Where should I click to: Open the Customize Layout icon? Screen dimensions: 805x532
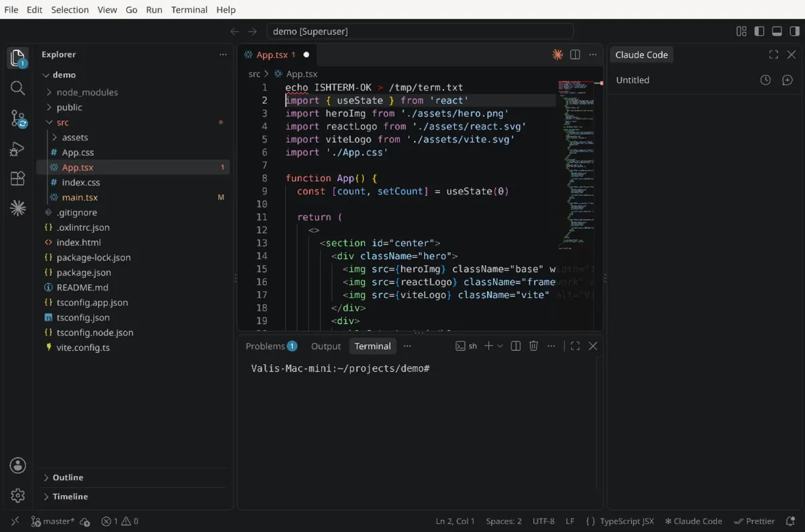(741, 32)
